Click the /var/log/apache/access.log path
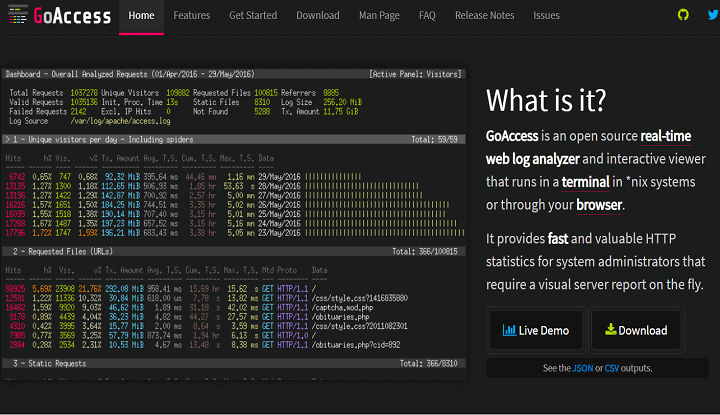720x415 pixels. click(x=120, y=121)
